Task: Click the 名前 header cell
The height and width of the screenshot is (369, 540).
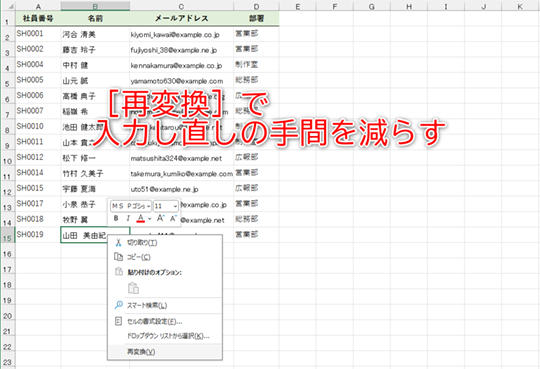Action: 95,19
